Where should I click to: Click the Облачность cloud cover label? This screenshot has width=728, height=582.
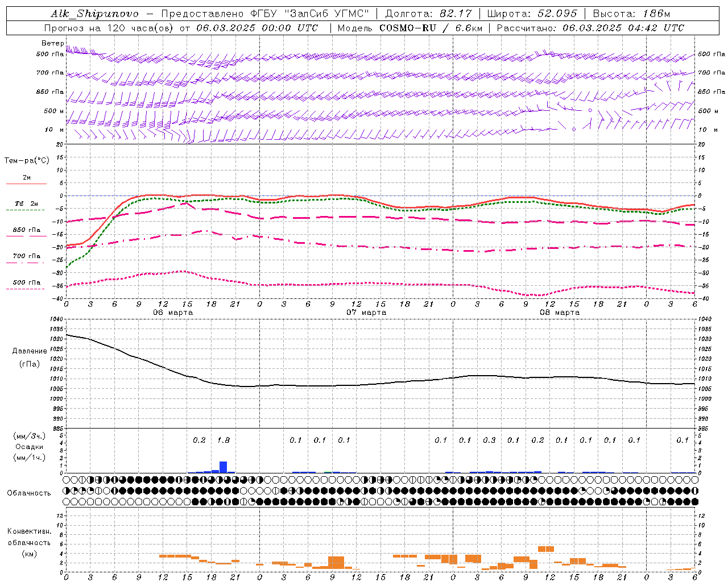point(29,493)
